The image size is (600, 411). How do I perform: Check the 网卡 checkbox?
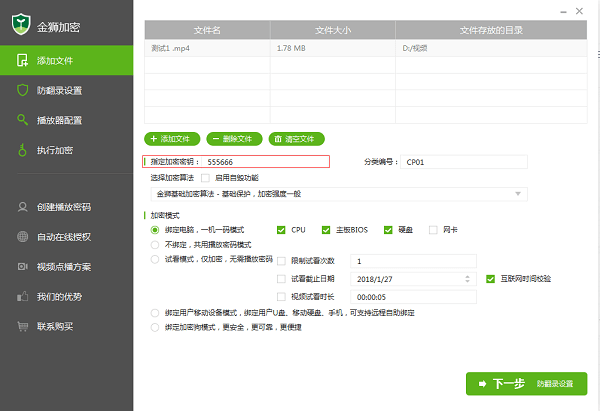tap(433, 230)
